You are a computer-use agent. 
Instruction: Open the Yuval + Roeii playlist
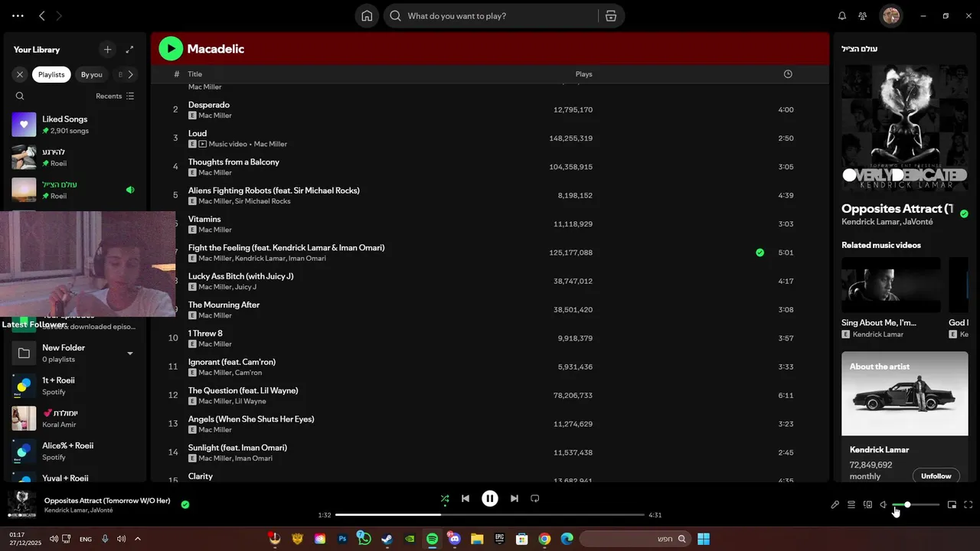[x=74, y=479]
